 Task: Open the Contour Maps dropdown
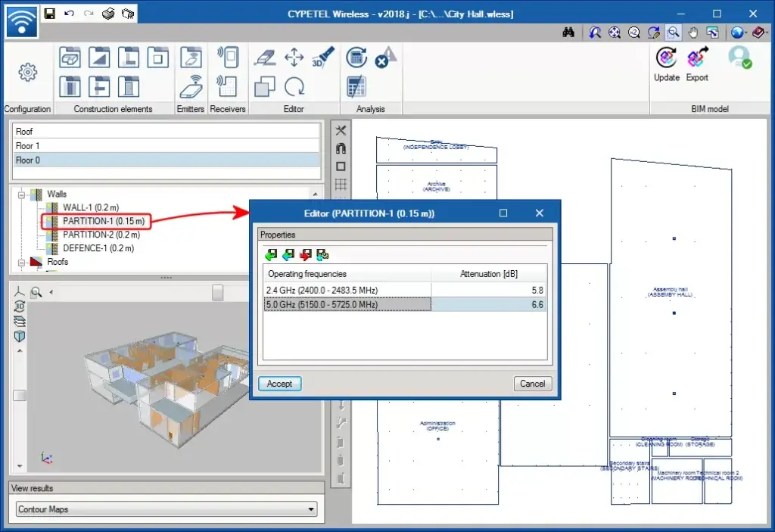pyautogui.click(x=166, y=509)
